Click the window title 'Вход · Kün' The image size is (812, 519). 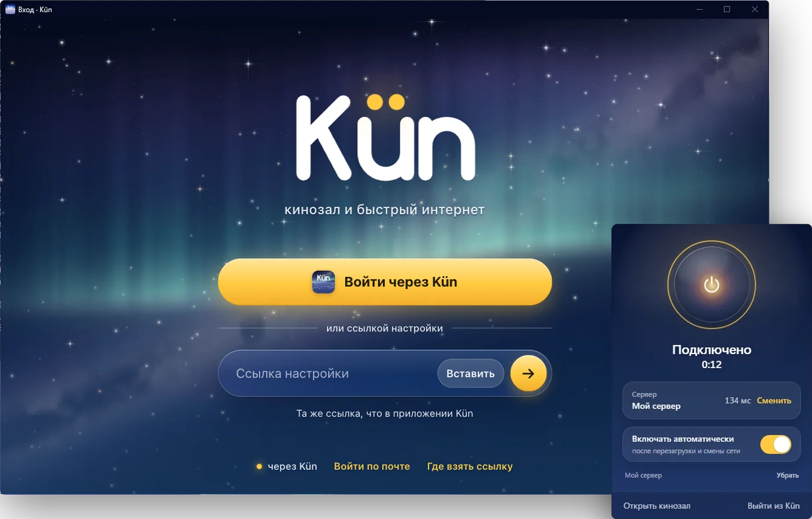point(35,9)
